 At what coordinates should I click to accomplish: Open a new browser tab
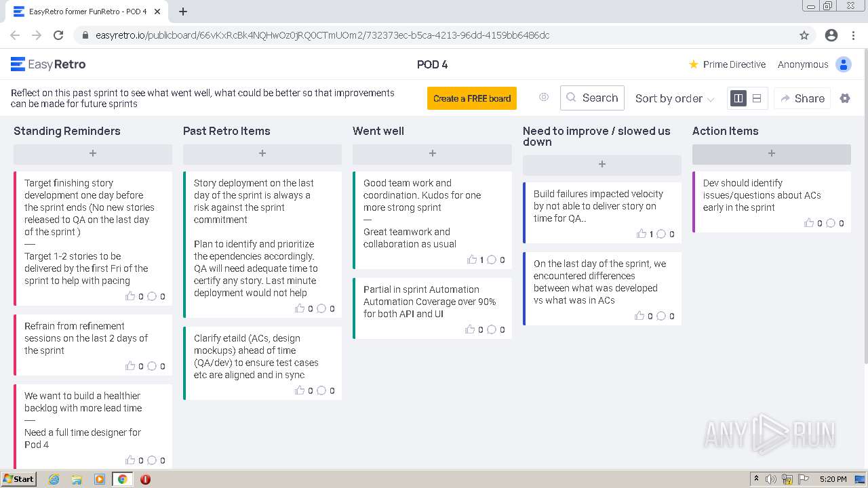point(183,12)
